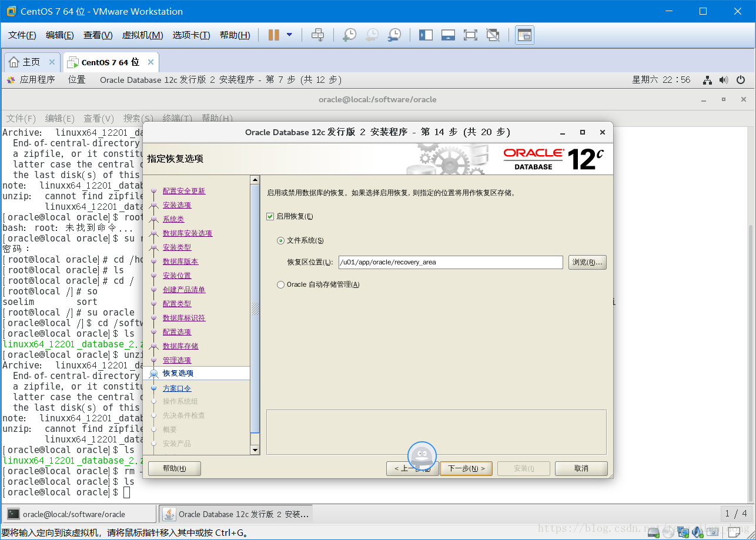
Task: Open the 位置 menu in CentOS panel
Action: click(76, 80)
